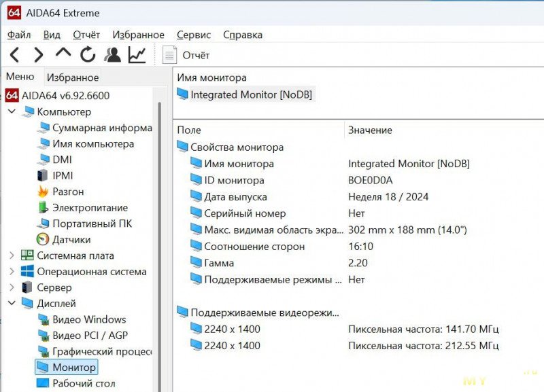Viewport: 544px width, 392px height.
Task: Open the user manager toolbar icon
Action: [x=112, y=55]
